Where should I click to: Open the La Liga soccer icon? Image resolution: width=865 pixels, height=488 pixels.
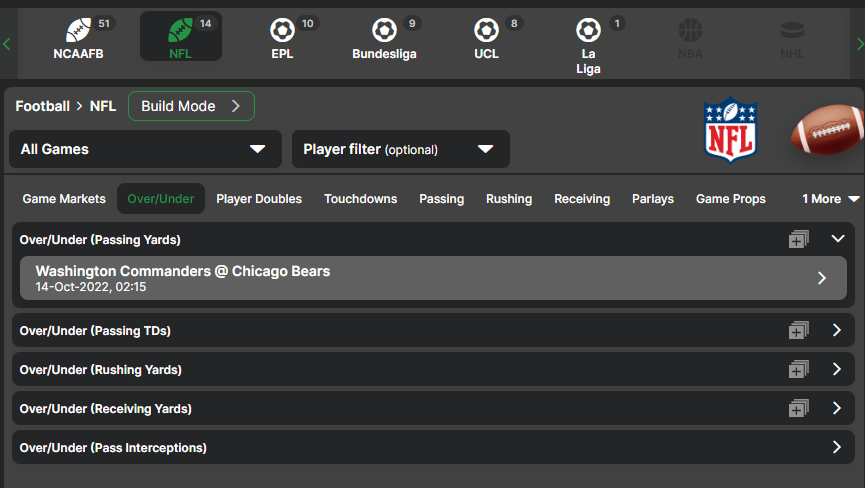(588, 30)
